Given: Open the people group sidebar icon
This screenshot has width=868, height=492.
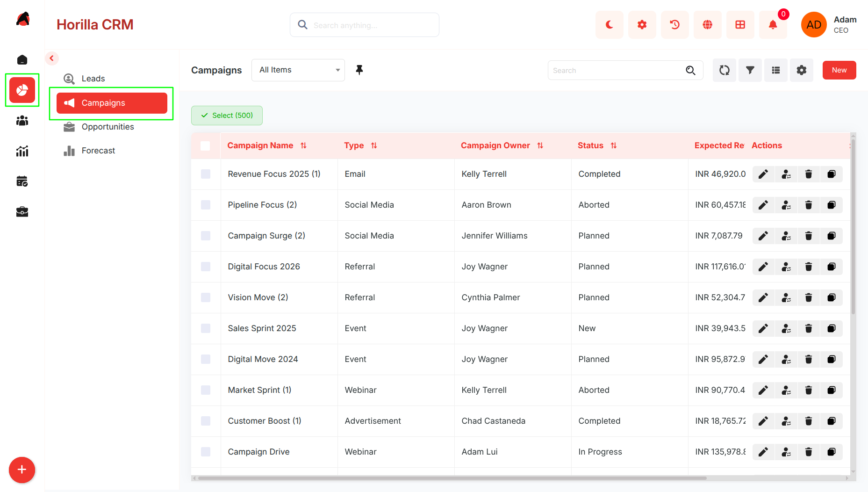Looking at the screenshot, I should (x=22, y=121).
